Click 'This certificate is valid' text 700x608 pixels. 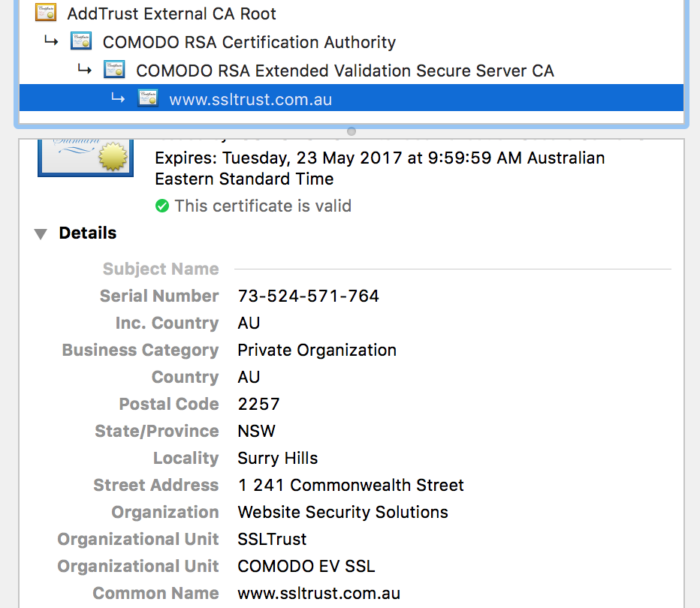click(263, 206)
